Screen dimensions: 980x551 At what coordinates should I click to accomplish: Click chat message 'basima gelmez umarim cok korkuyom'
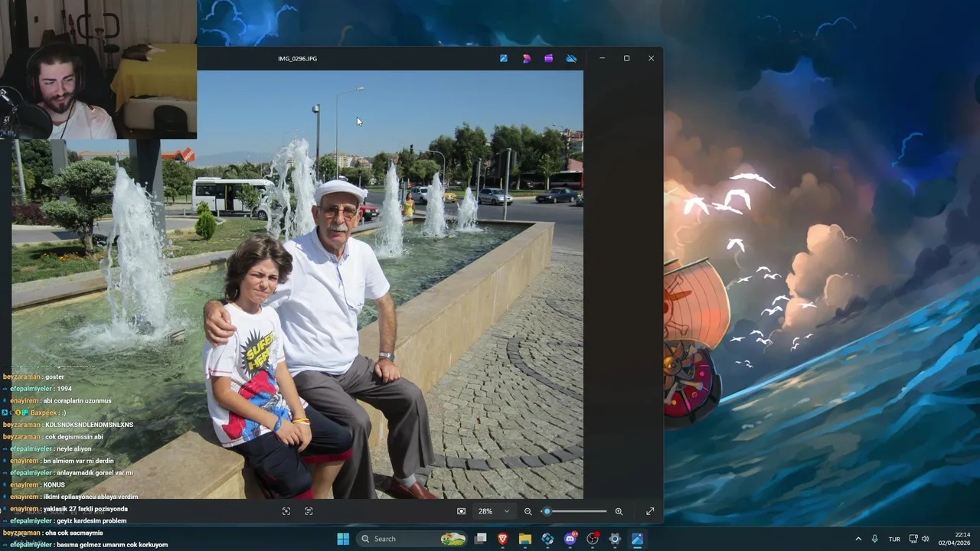[112, 545]
